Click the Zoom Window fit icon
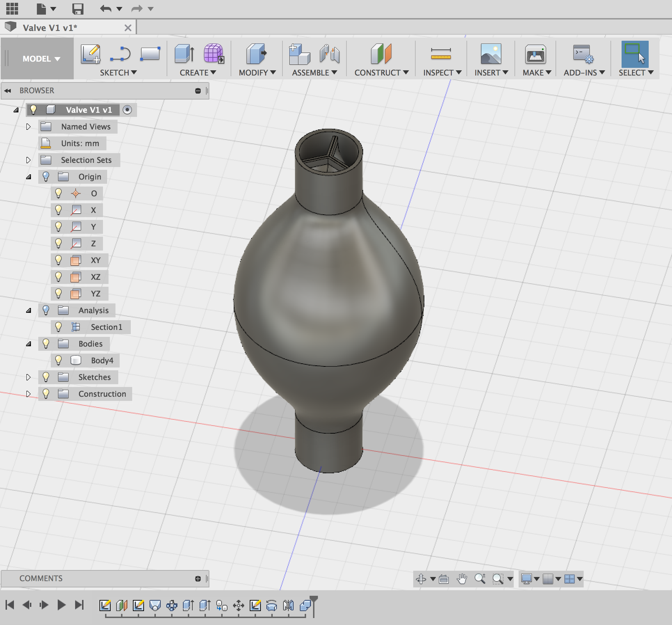 click(x=498, y=579)
